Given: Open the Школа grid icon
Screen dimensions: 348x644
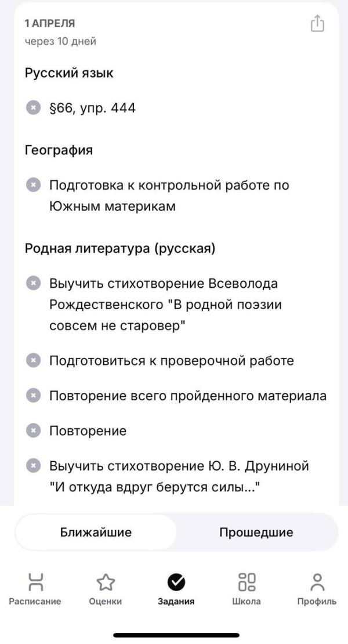Looking at the screenshot, I should tap(246, 582).
